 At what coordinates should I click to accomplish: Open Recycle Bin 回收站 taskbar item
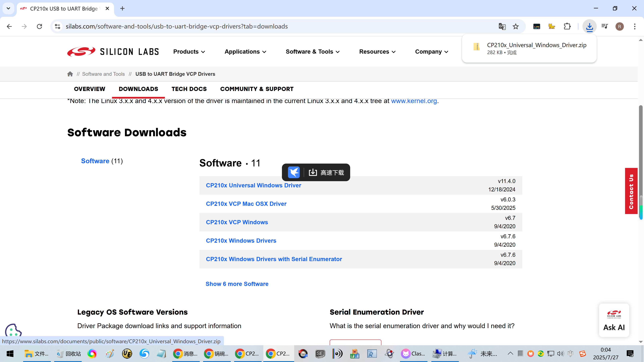coord(68,354)
